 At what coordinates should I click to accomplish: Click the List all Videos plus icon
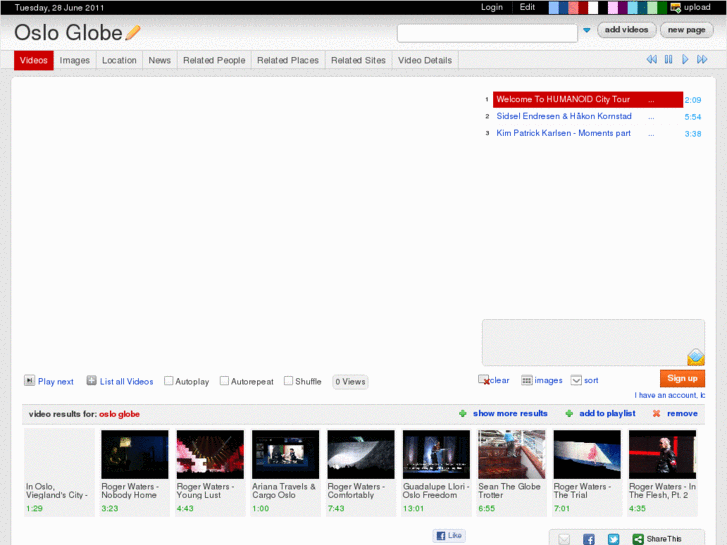pyautogui.click(x=91, y=381)
